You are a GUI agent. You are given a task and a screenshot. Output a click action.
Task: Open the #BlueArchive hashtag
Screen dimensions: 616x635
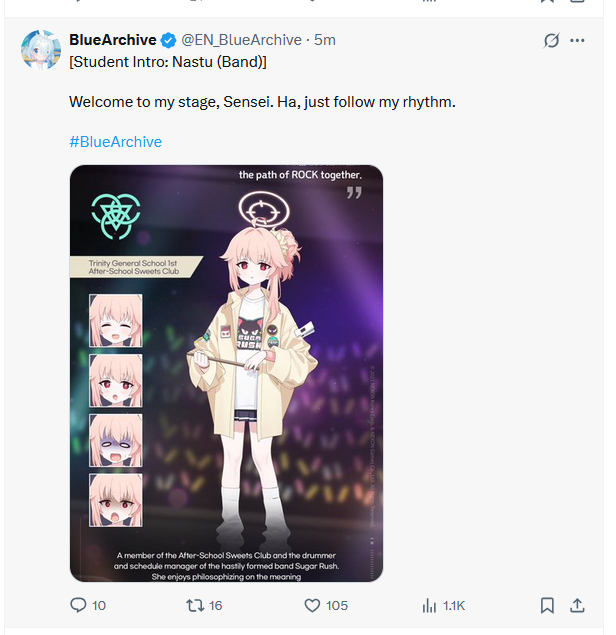point(115,142)
